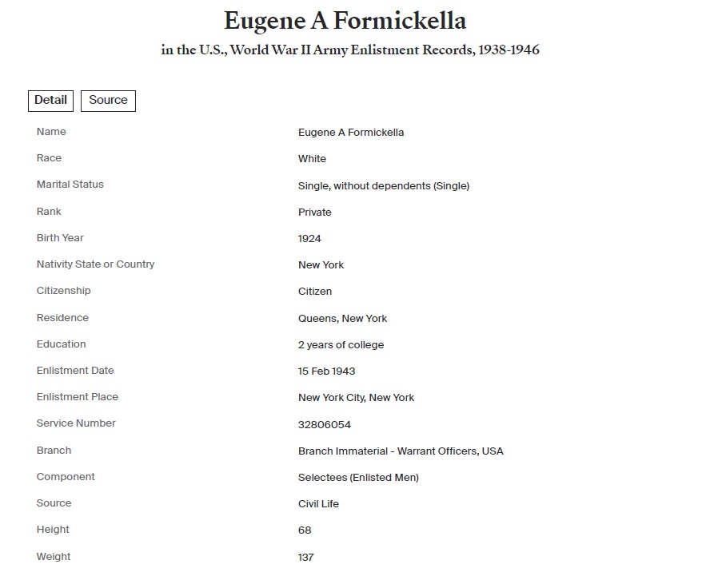Select the Rank value Private
This screenshot has height=588, width=722.
pyautogui.click(x=314, y=213)
